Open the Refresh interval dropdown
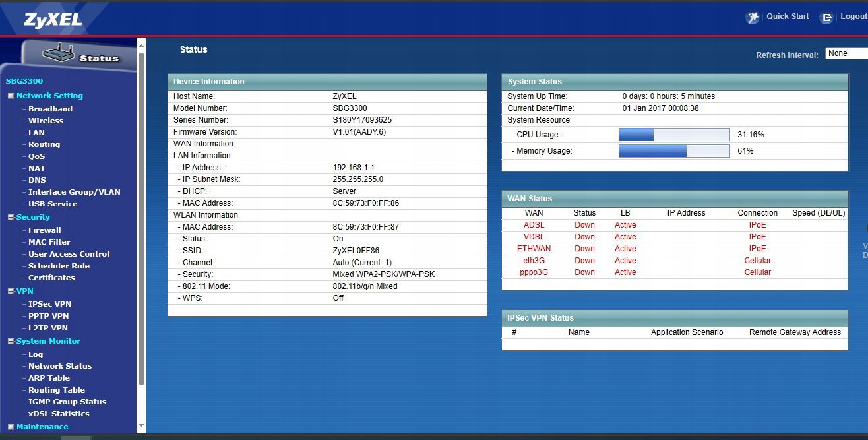The height and width of the screenshot is (440, 868). [846, 53]
